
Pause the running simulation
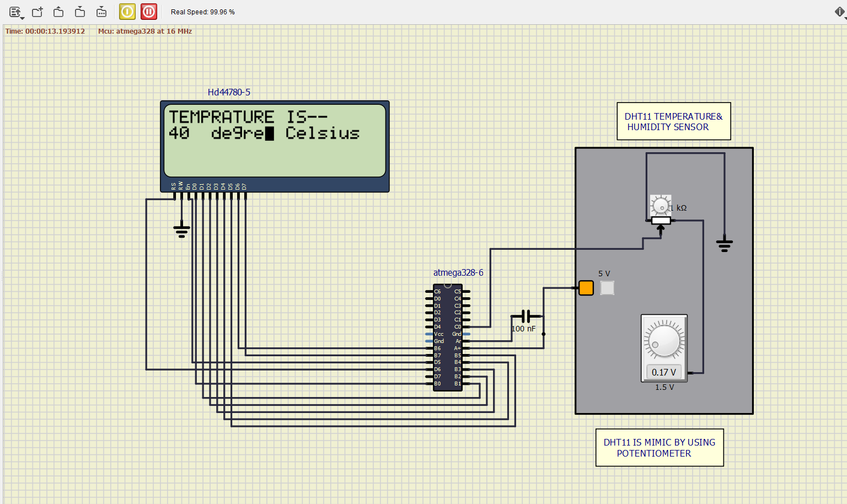click(148, 11)
